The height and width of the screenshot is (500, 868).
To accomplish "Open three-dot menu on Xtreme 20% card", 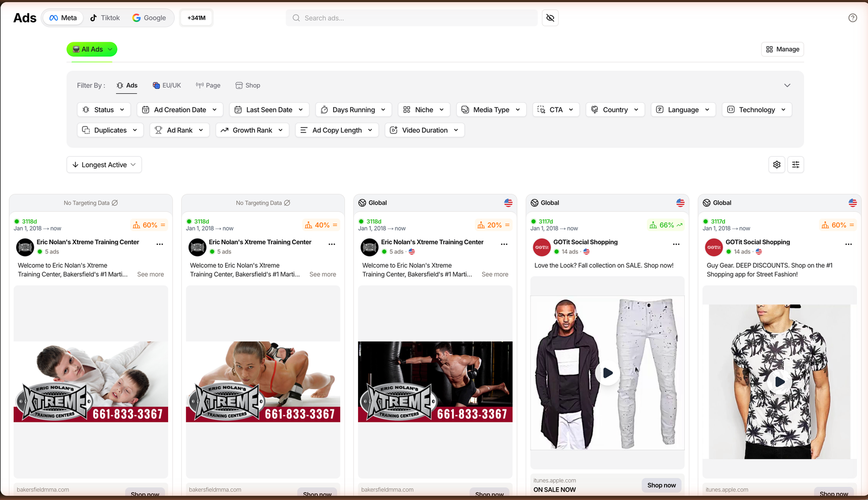I will pos(504,244).
